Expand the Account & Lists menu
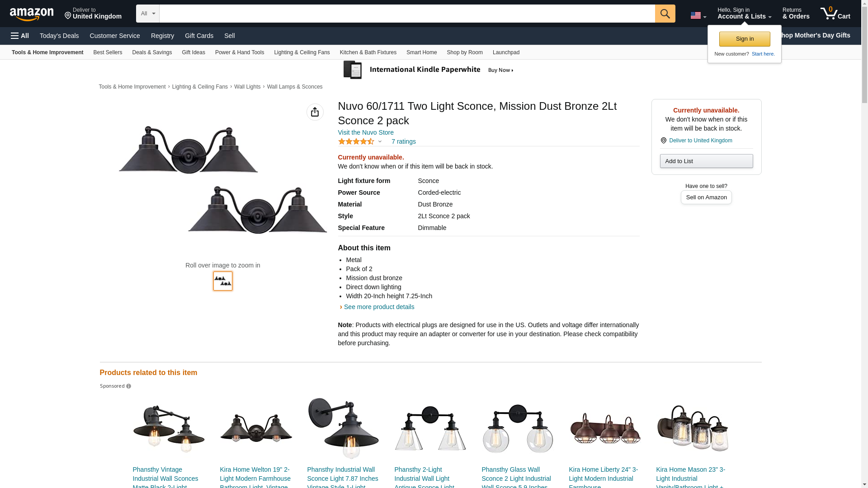Viewport: 868px width, 488px height. (x=744, y=14)
